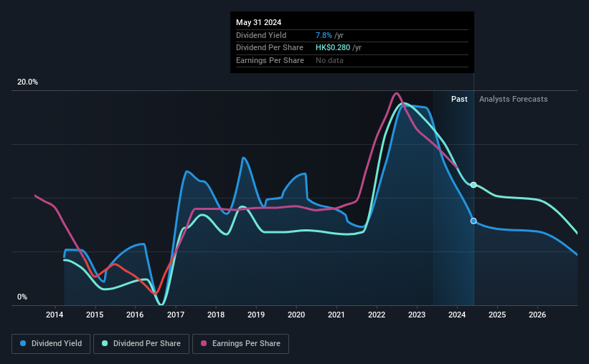Click the 2016 x-axis label
Viewport: 589px width, 364px height.
[x=135, y=315]
